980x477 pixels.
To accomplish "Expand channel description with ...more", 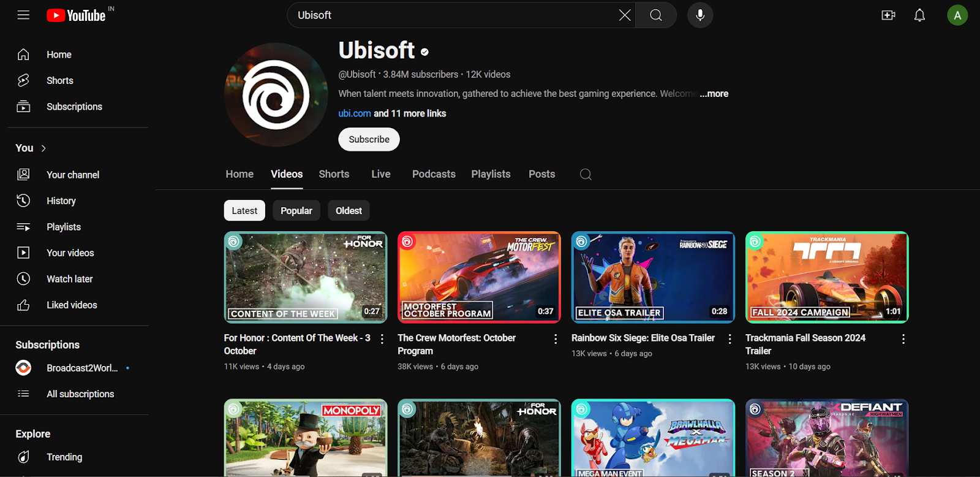I will point(714,94).
